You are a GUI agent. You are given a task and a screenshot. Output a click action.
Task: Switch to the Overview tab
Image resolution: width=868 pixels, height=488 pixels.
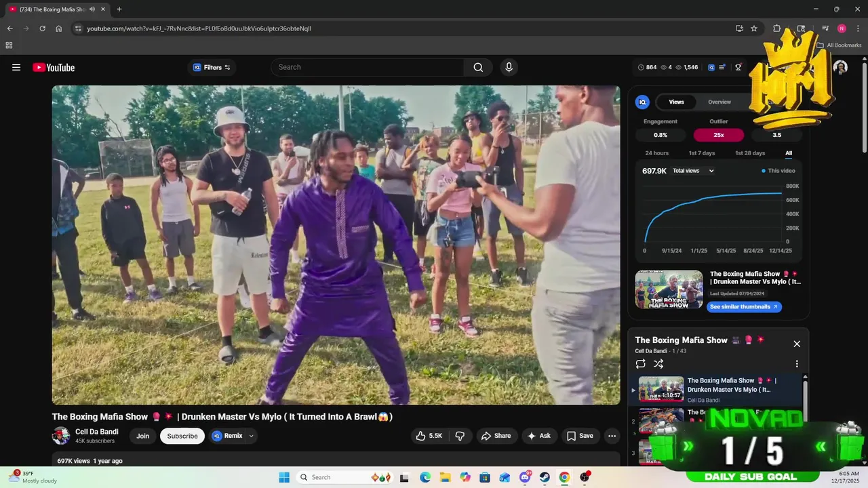(719, 102)
